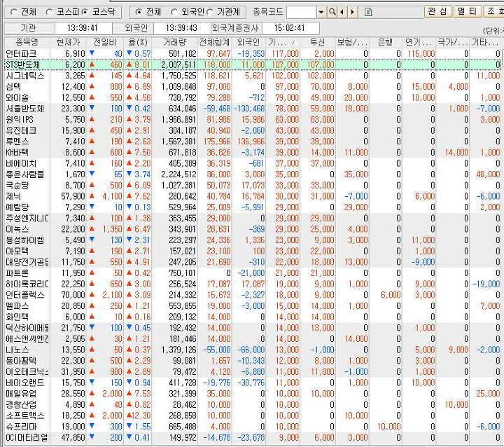Select the 이녹스 stock row
Viewport: 504px width, 447px height.
[x=252, y=229]
